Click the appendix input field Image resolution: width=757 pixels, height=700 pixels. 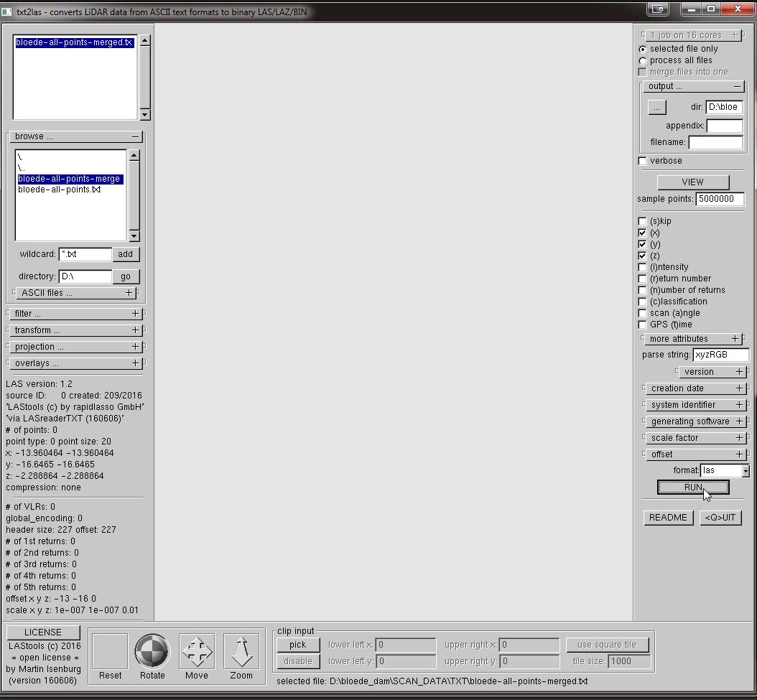(724, 126)
